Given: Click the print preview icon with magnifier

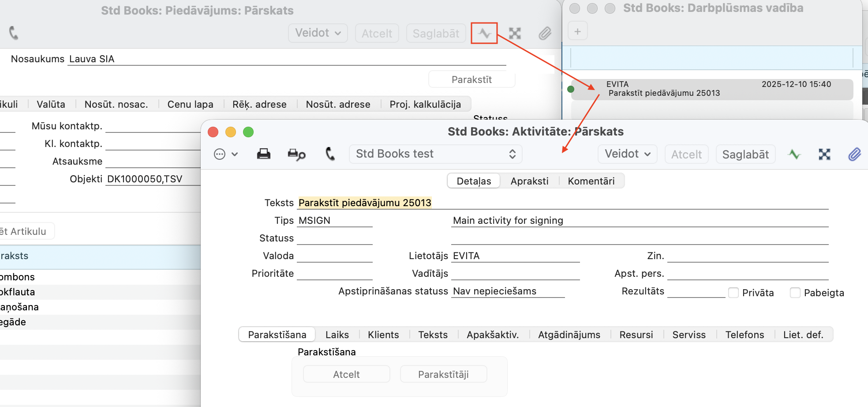Looking at the screenshot, I should (x=296, y=154).
